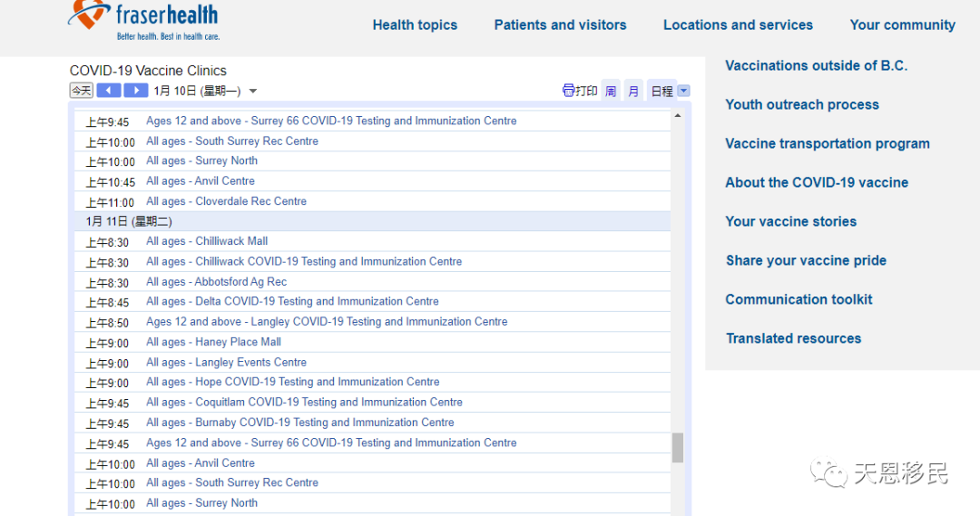Open Share your vaccine pride link

point(807,260)
